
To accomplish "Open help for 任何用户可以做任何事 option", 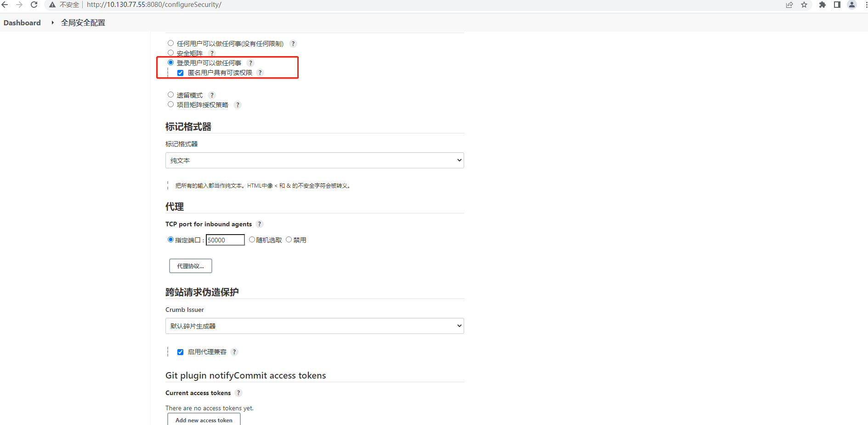I will (x=293, y=44).
